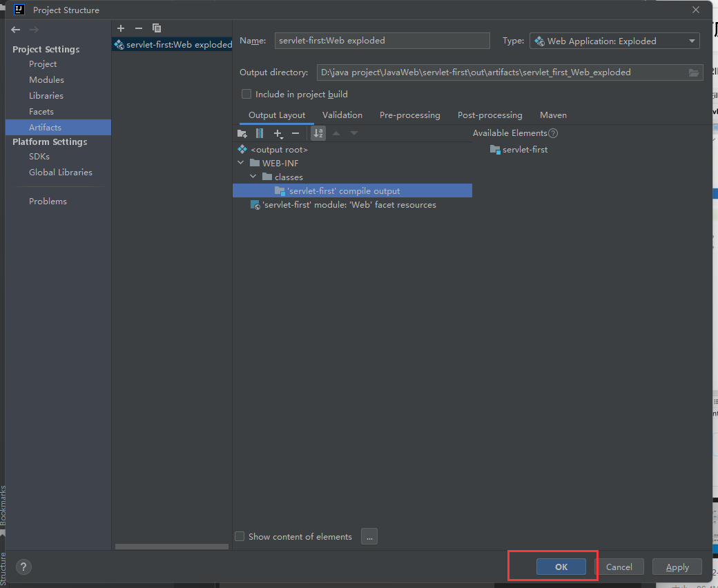Click the Create Directory icon in layout toolbar
Screen dimensions: 718x588
[x=242, y=133]
